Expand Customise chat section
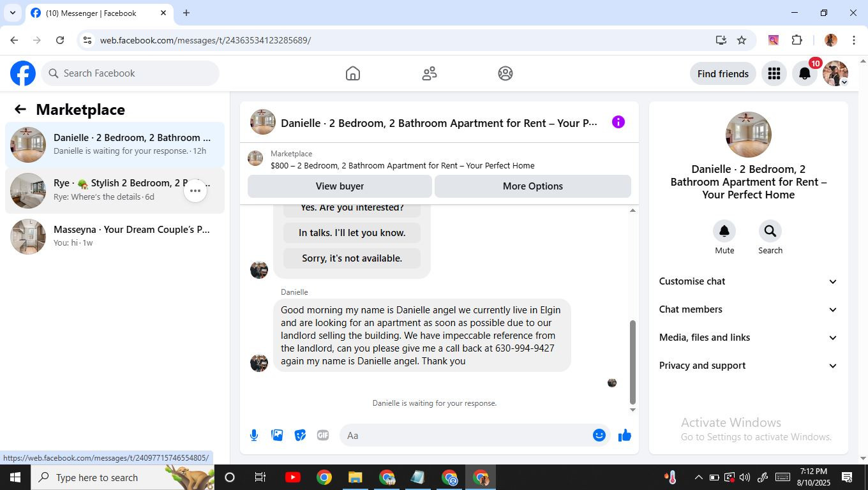868x490 pixels. [x=748, y=281]
